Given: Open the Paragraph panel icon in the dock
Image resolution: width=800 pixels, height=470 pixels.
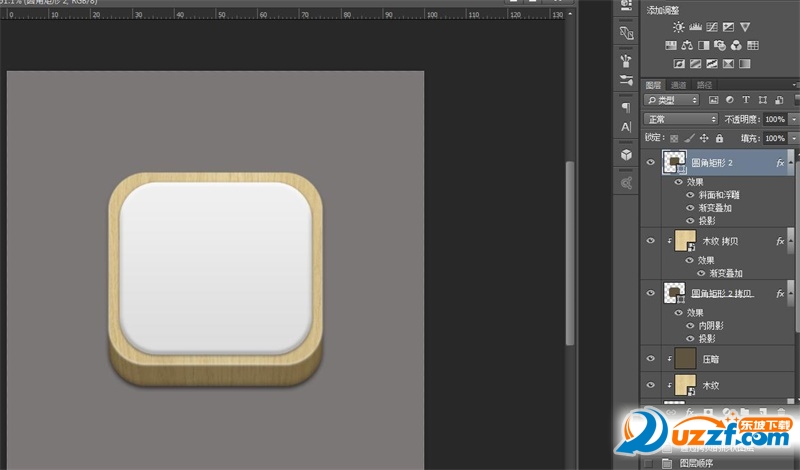Looking at the screenshot, I should [x=626, y=106].
